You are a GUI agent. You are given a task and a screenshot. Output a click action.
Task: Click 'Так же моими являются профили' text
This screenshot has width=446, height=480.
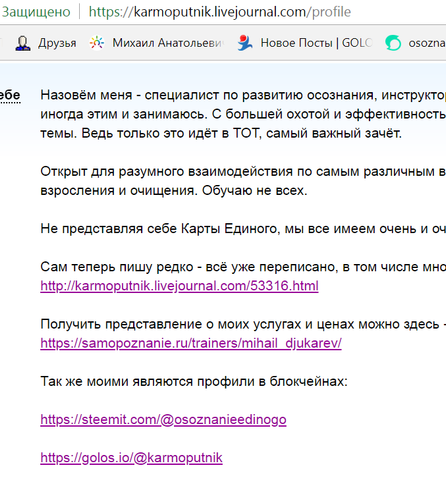pos(194,381)
